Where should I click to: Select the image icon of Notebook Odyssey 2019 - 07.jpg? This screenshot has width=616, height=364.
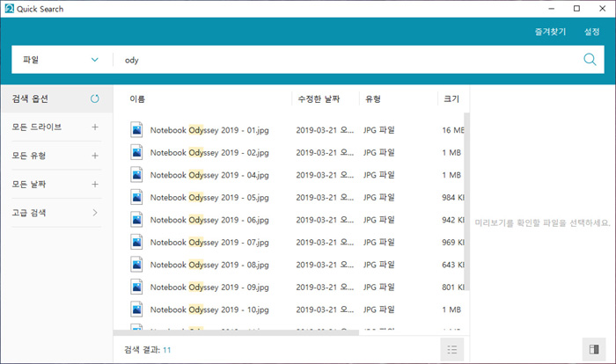pyautogui.click(x=136, y=242)
